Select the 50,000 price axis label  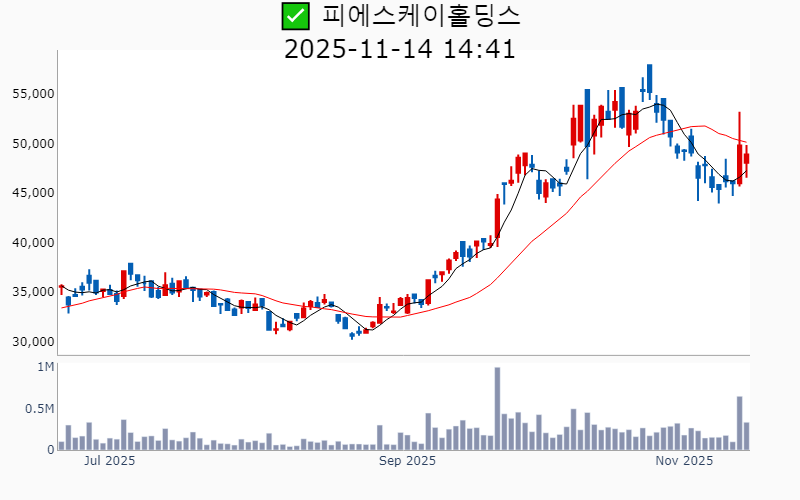[x=32, y=144]
